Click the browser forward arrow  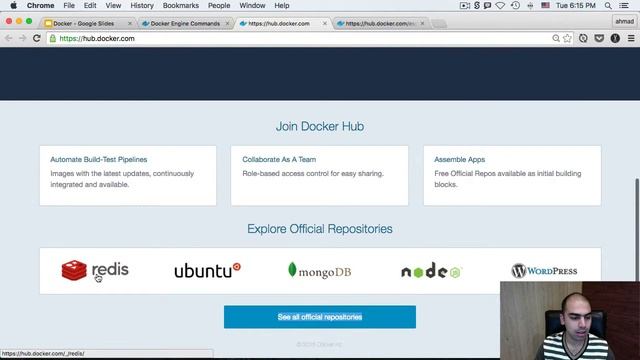click(x=22, y=38)
